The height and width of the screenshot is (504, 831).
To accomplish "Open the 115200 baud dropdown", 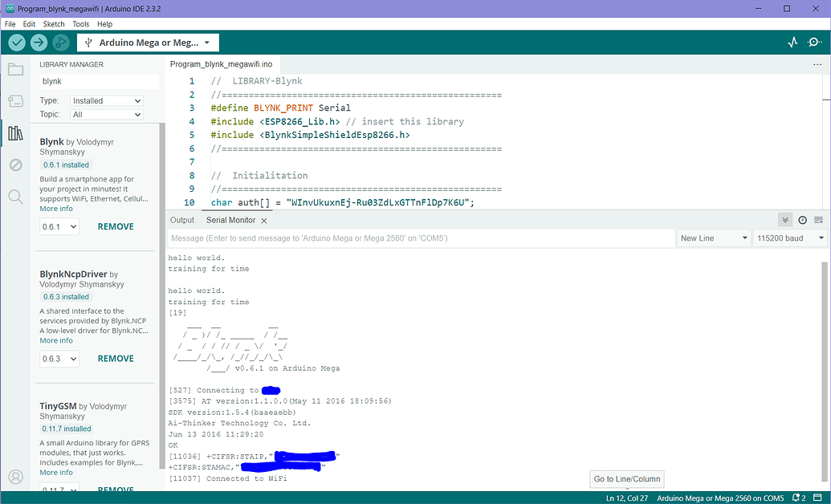I will pos(790,238).
